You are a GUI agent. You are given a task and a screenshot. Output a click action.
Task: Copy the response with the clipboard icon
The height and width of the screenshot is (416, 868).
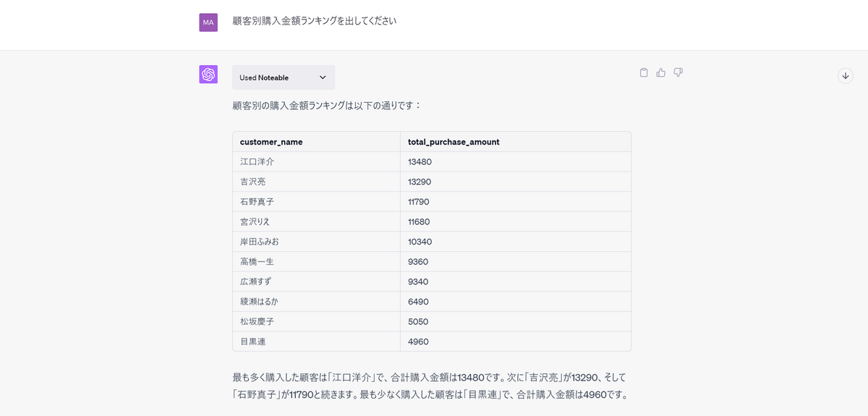click(644, 72)
